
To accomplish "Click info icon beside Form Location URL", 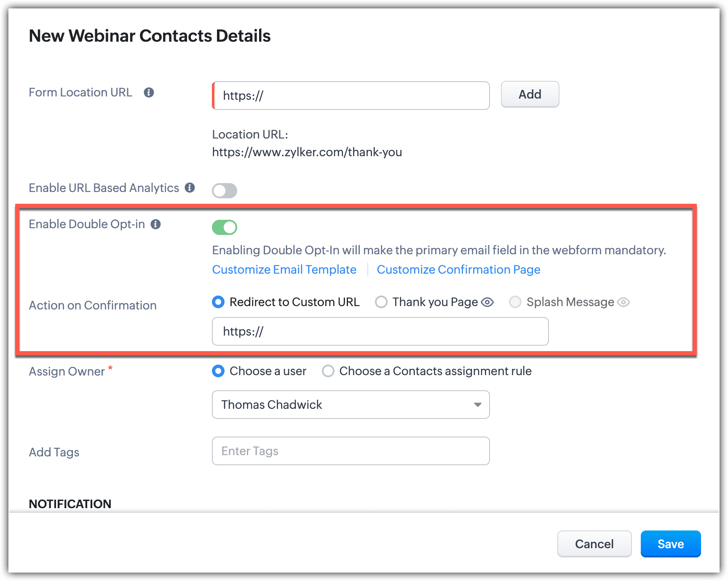I will [x=149, y=93].
